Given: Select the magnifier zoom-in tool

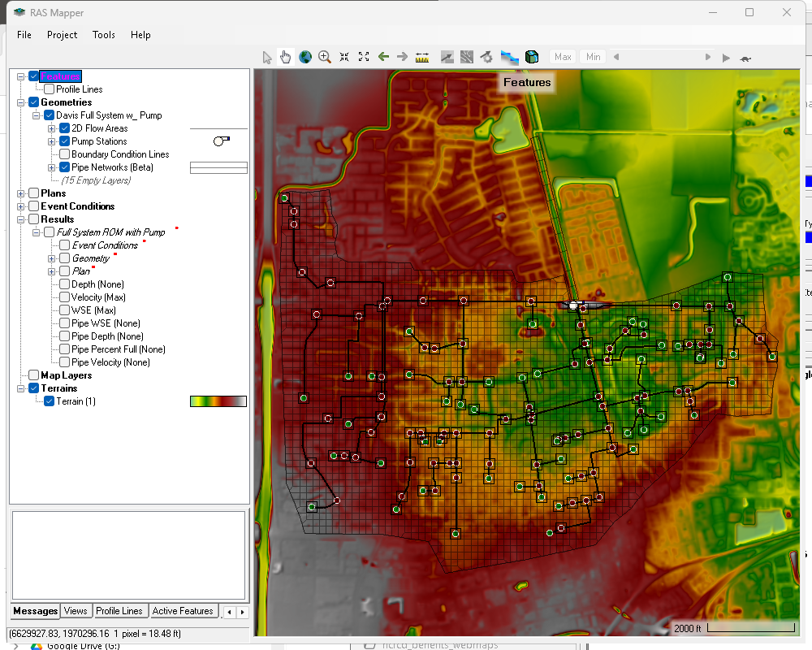Looking at the screenshot, I should coord(325,57).
